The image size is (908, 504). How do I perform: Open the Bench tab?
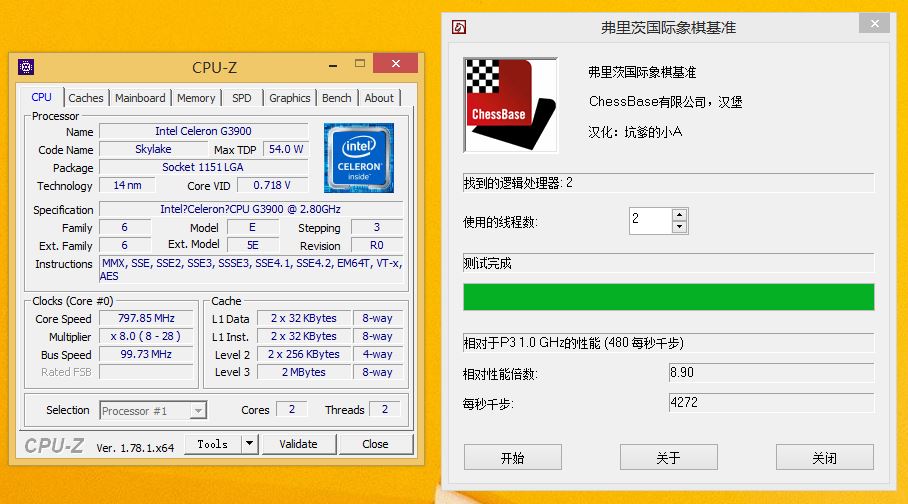point(336,98)
